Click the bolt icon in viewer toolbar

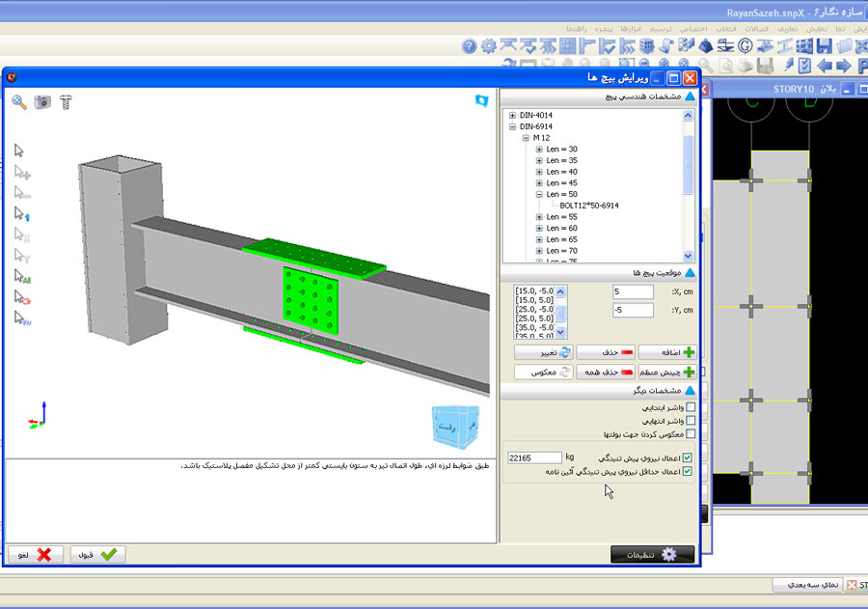tap(66, 101)
